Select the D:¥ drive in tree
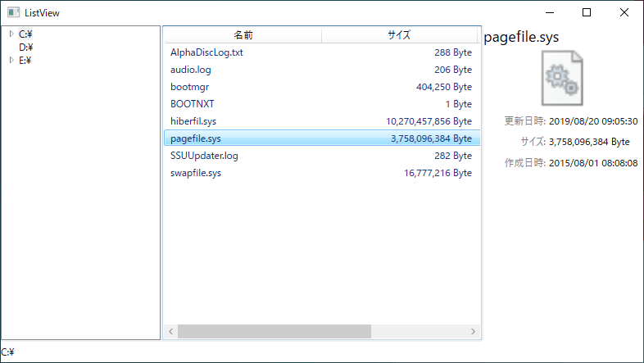The image size is (644, 363). 26,48
